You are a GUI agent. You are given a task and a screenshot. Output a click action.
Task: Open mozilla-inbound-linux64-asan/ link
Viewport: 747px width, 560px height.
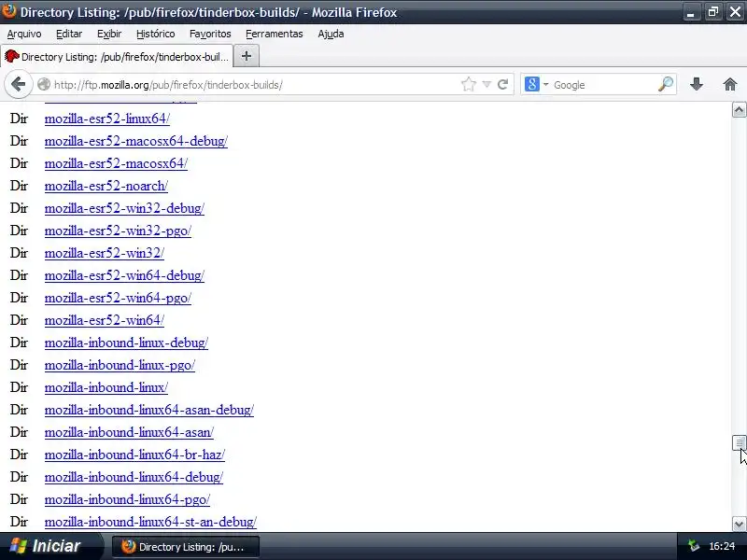click(129, 432)
